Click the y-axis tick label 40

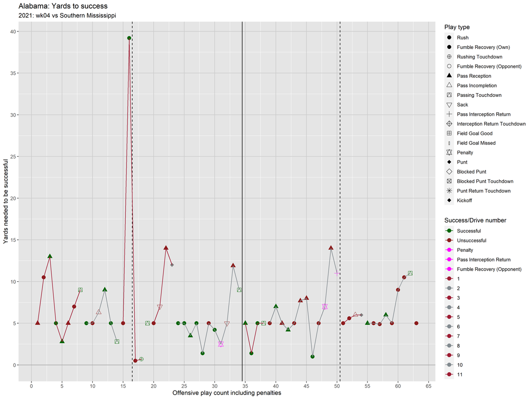point(13,31)
